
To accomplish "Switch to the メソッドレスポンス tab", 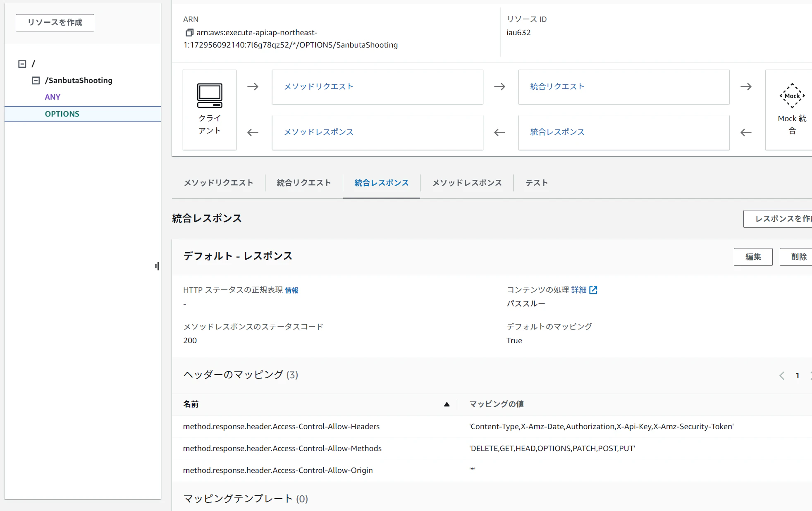I will coord(467,183).
